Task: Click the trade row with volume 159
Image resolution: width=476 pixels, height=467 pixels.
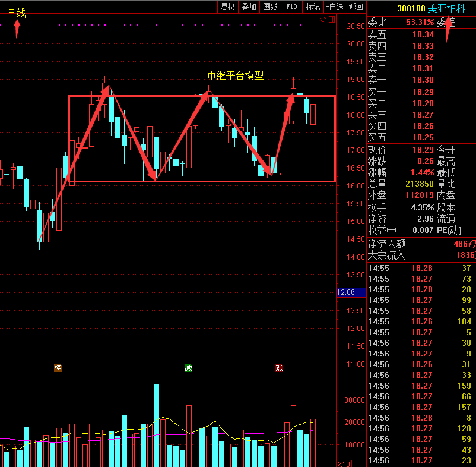Action: (421, 386)
